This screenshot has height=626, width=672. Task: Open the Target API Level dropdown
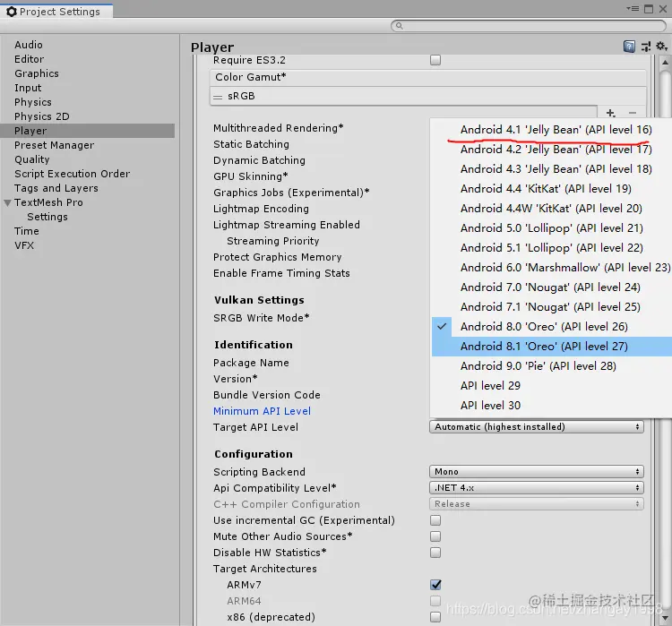[537, 427]
